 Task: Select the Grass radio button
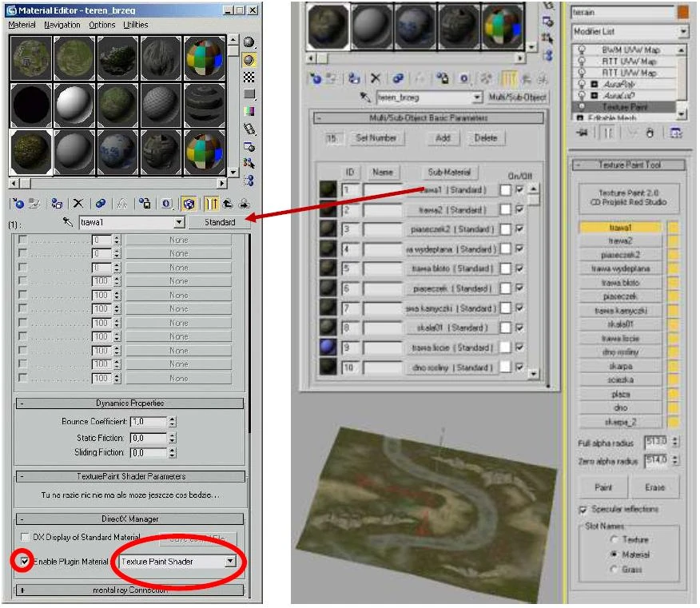point(614,569)
